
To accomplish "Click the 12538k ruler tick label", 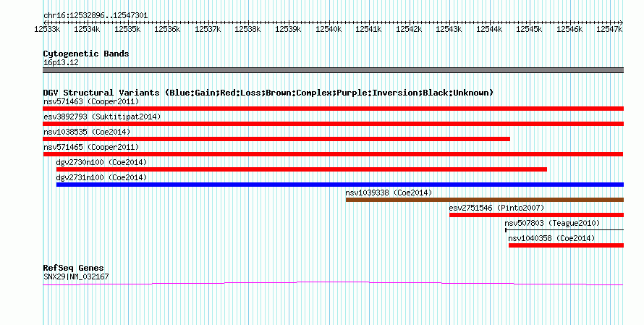I will coord(247,30).
